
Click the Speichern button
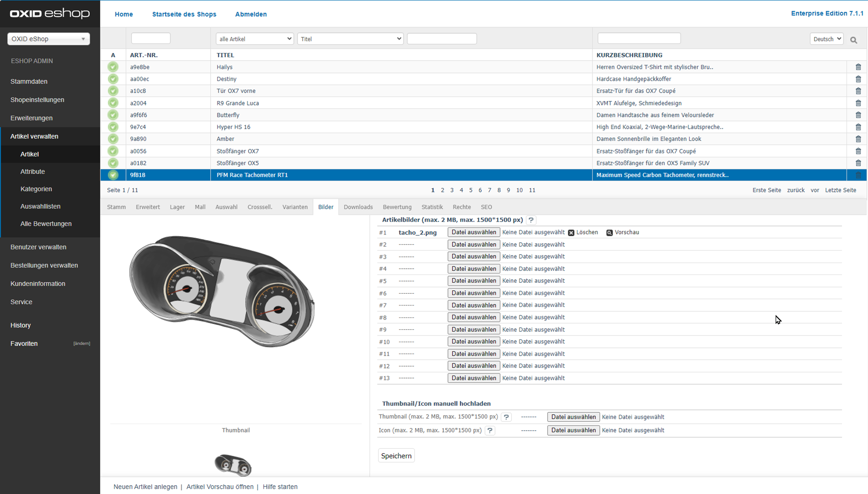(x=396, y=456)
